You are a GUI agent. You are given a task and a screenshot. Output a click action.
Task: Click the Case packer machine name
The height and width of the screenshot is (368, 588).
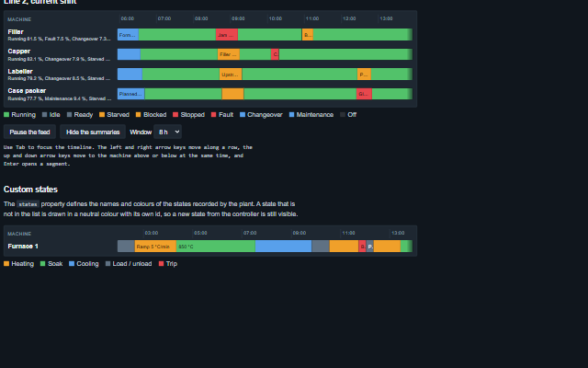27,90
